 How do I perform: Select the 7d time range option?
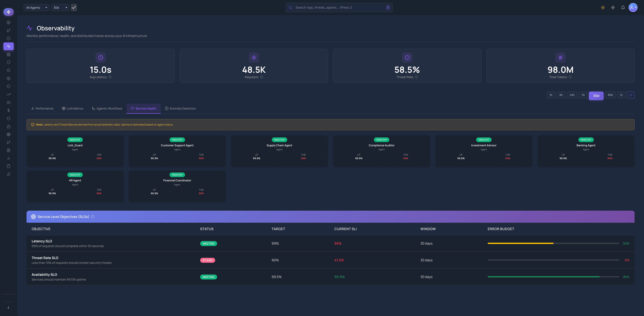coord(583,95)
